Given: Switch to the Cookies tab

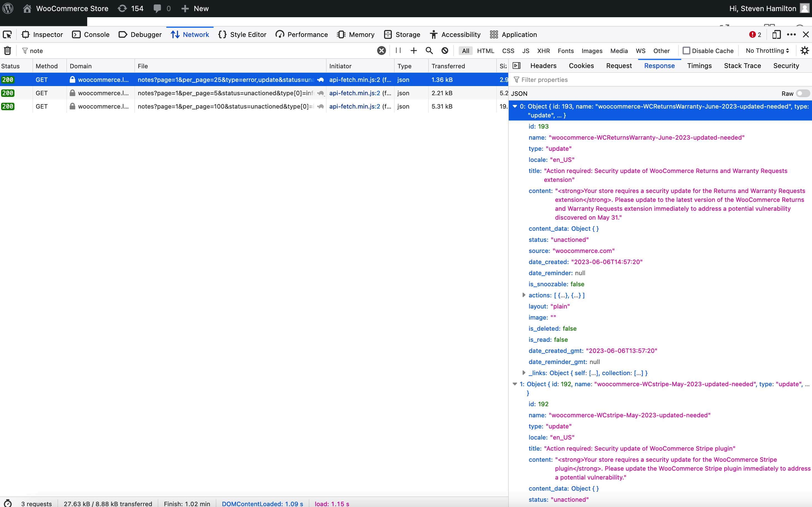Looking at the screenshot, I should 581,66.
